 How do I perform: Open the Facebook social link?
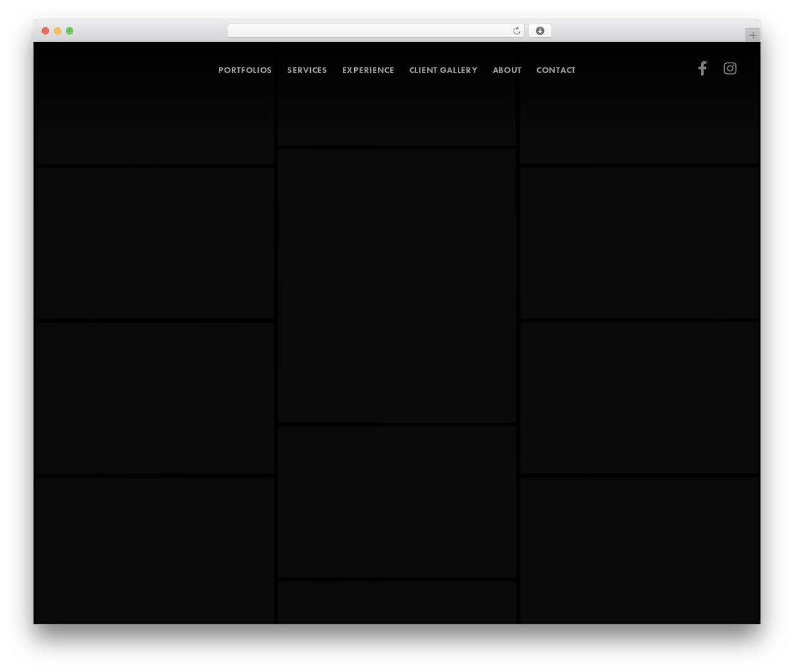click(702, 68)
